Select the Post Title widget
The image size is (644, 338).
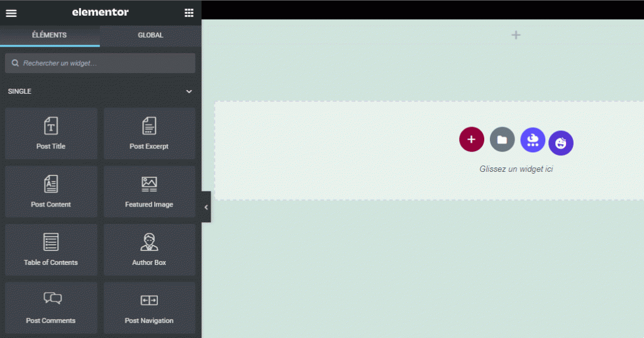(51, 133)
